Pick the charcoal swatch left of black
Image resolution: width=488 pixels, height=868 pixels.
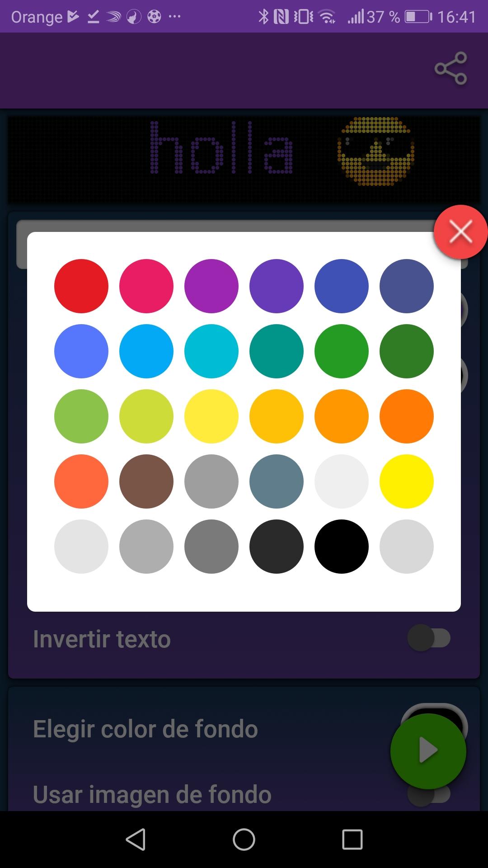(277, 547)
